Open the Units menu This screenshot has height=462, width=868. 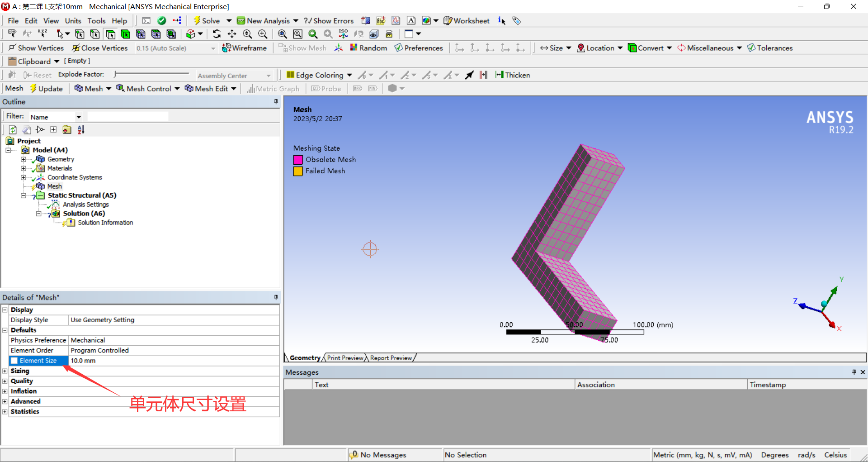(73, 20)
